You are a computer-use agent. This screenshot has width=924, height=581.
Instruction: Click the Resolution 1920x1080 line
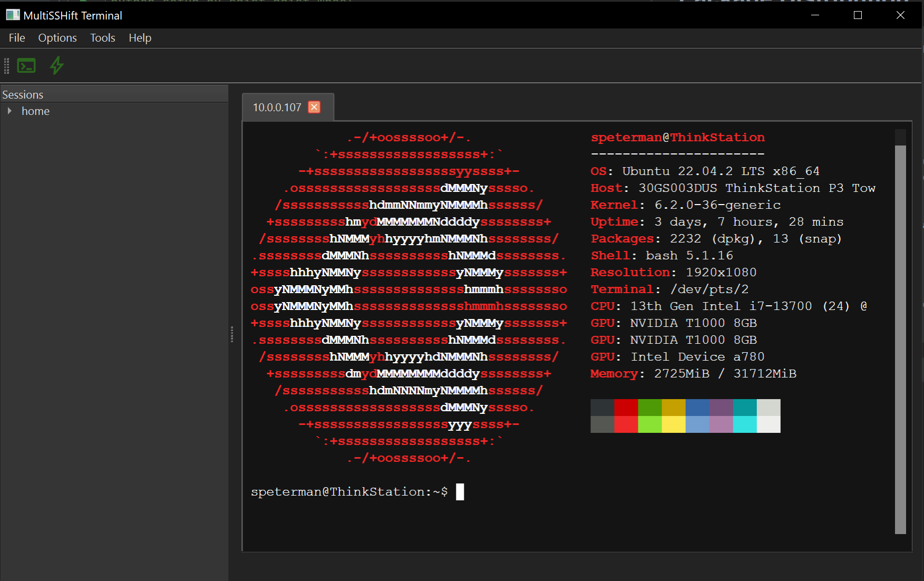point(674,273)
